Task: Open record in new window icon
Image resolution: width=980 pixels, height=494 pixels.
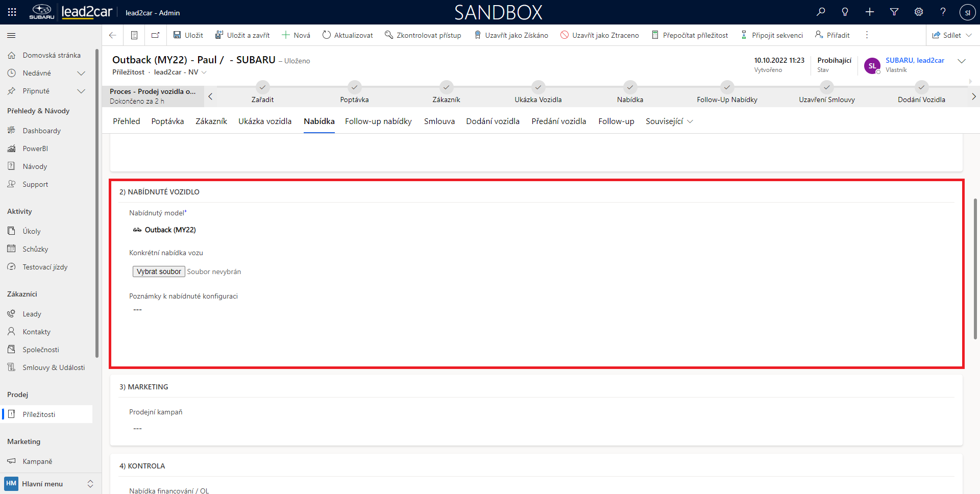Action: pos(155,35)
